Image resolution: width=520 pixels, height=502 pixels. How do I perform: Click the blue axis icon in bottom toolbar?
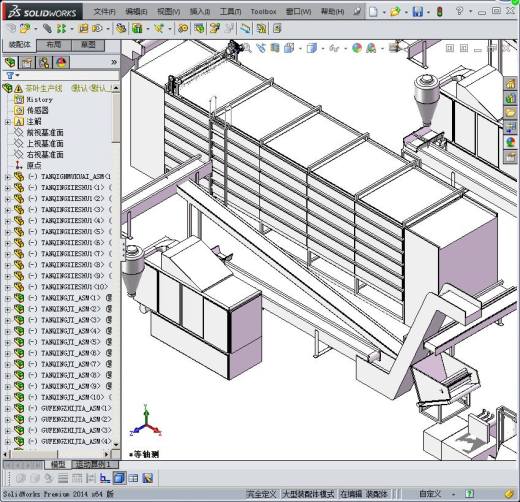tap(105, 478)
